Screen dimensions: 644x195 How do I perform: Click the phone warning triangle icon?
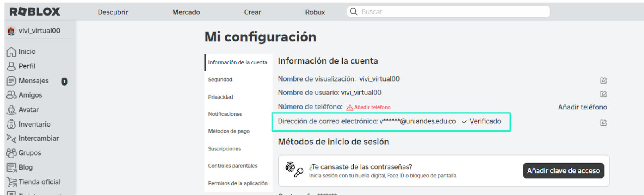(350, 107)
